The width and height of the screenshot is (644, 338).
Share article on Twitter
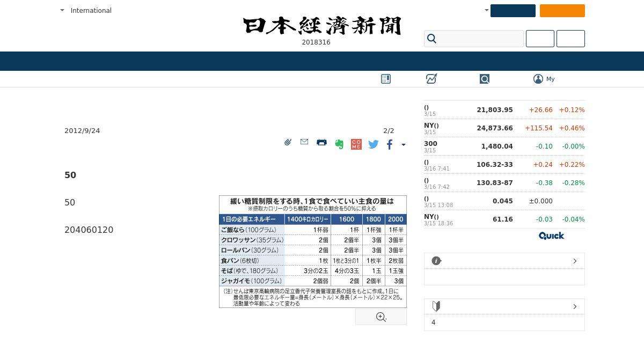pos(374,144)
